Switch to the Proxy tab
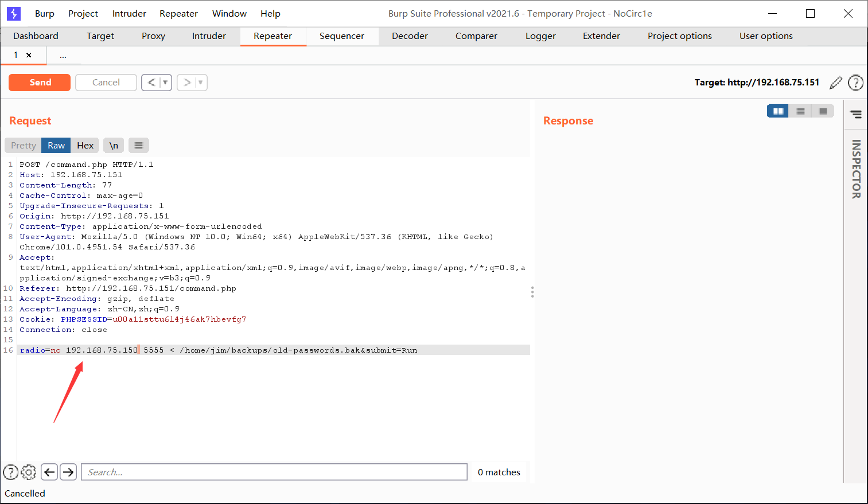The image size is (868, 504). (153, 36)
